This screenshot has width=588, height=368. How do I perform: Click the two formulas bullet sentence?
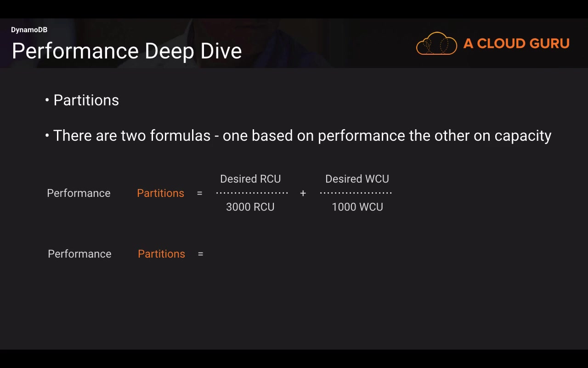click(x=302, y=136)
